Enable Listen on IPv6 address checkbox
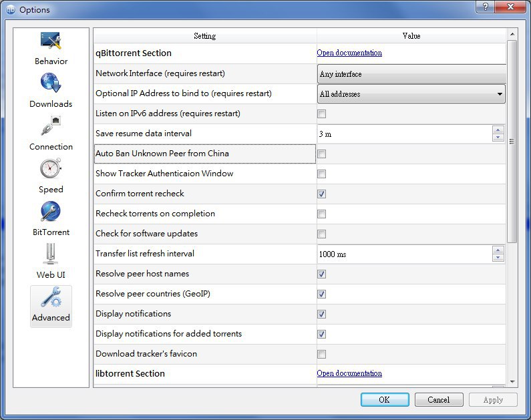This screenshot has height=420, width=531. 322,114
